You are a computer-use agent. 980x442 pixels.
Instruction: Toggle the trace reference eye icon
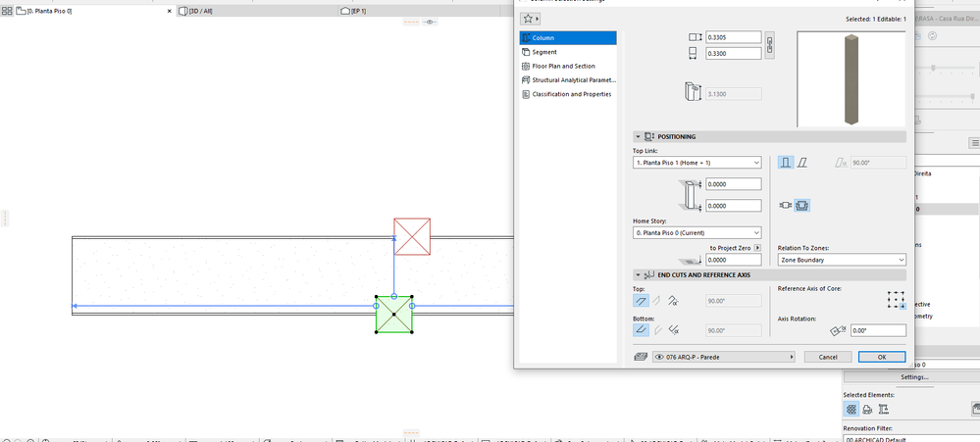pos(430,22)
